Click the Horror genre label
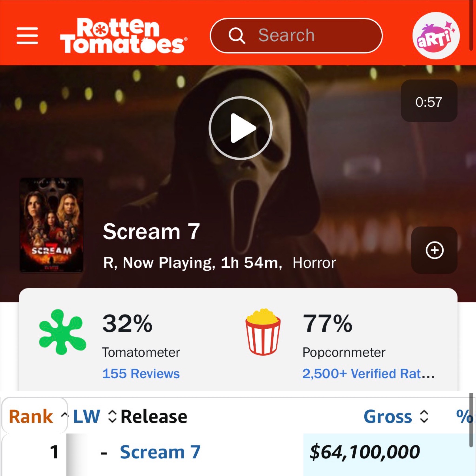Image resolution: width=476 pixels, height=476 pixels. [x=314, y=263]
